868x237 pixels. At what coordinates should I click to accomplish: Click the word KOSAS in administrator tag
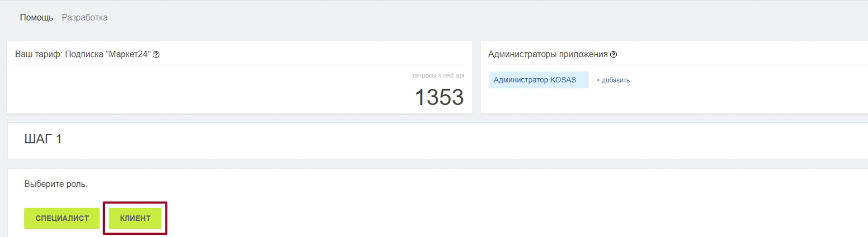[563, 80]
